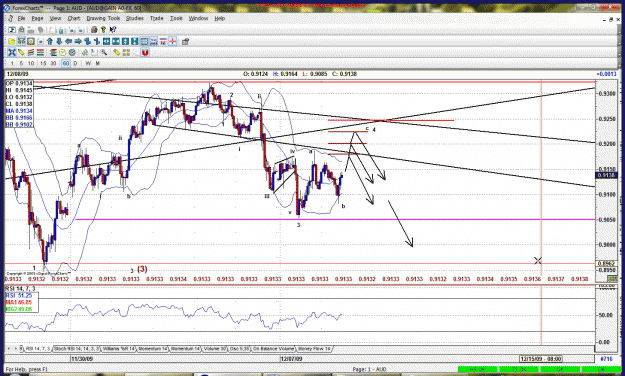Open the Chart menu
The height and width of the screenshot is (376, 625).
[x=74, y=18]
